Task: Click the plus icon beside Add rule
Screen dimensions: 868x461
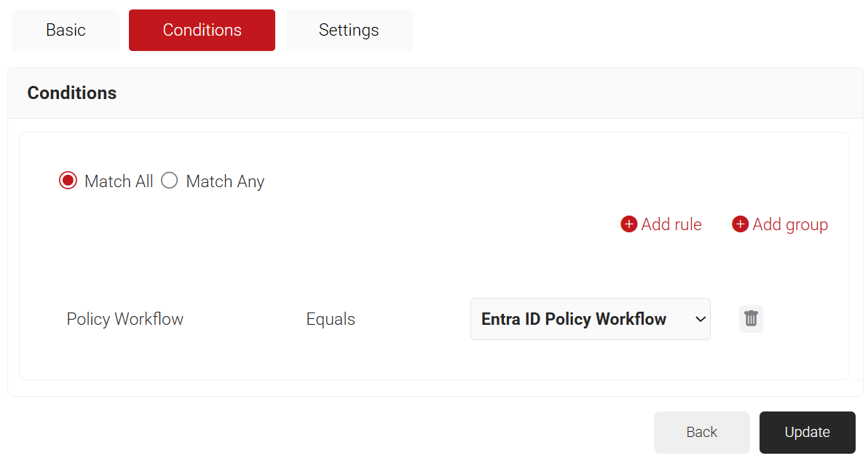Action: coord(629,224)
